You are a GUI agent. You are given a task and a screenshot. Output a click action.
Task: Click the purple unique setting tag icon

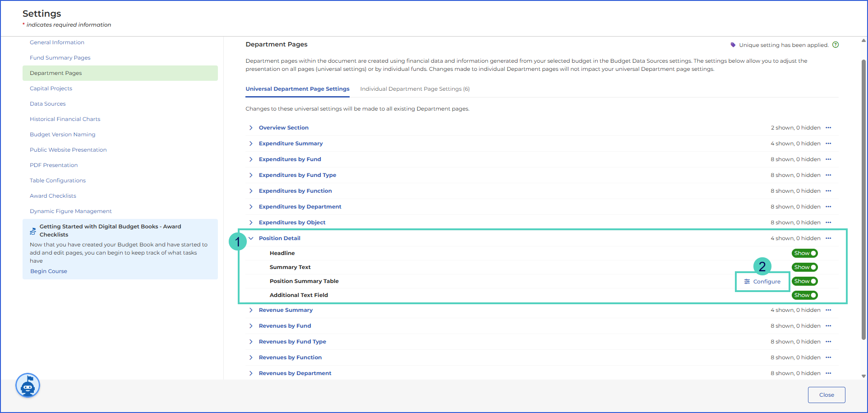(733, 45)
